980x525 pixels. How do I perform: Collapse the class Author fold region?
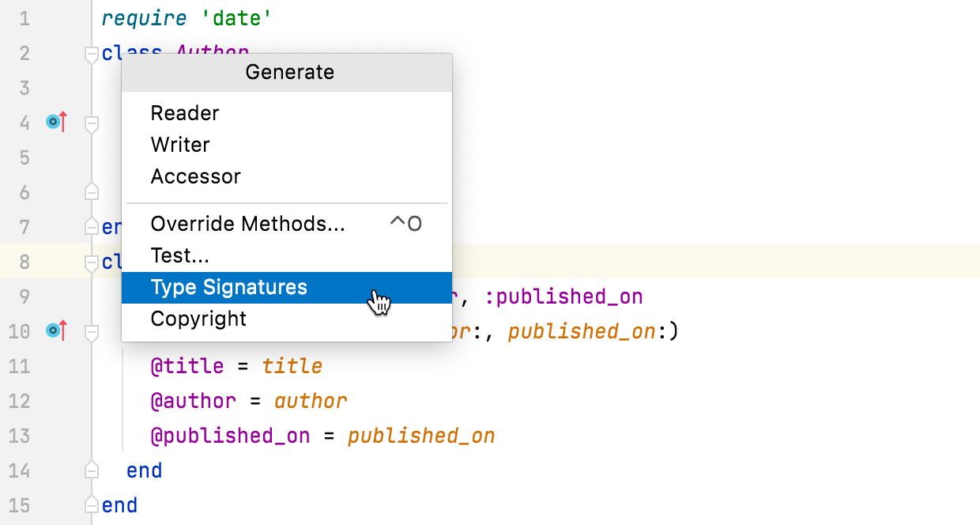click(91, 54)
